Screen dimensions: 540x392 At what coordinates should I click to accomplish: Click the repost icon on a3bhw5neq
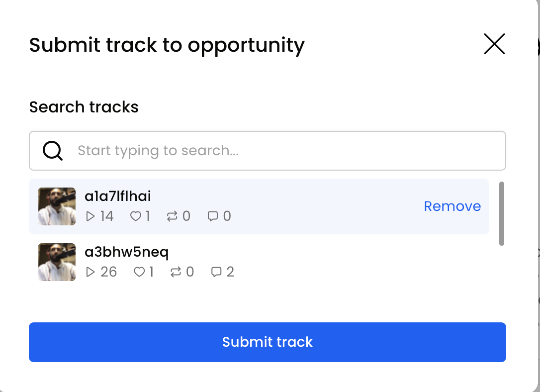click(176, 272)
